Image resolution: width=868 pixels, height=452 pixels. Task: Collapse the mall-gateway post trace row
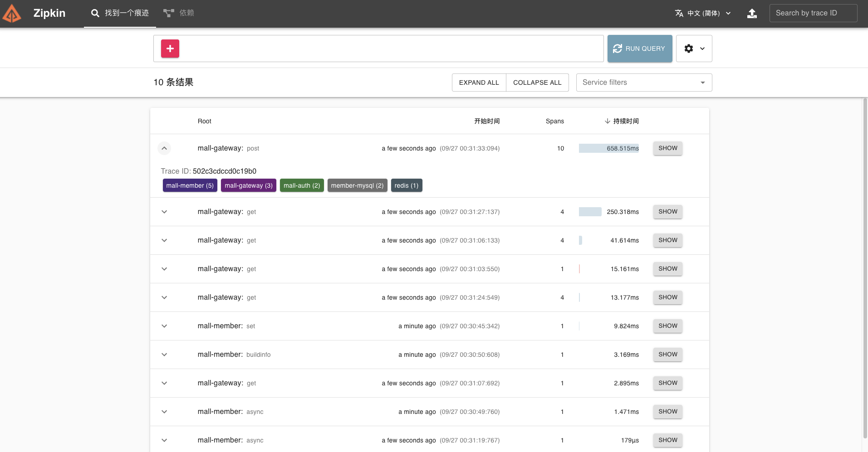(x=164, y=148)
